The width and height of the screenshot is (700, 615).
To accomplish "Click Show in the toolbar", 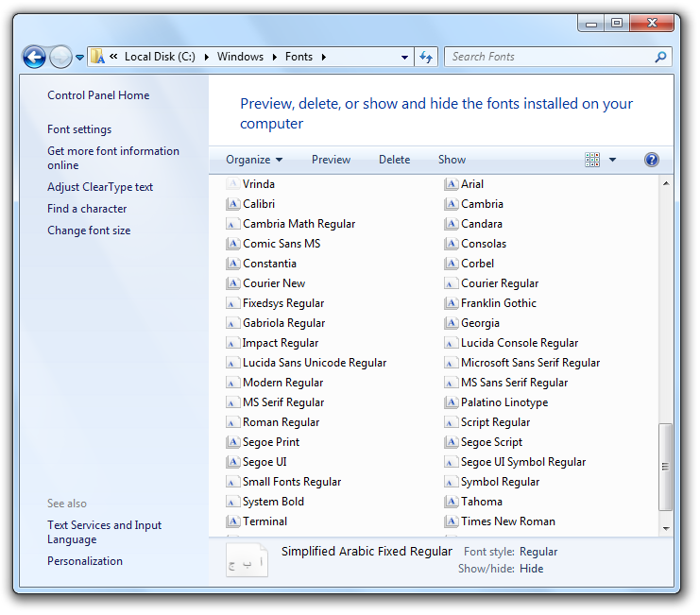I will click(x=452, y=160).
